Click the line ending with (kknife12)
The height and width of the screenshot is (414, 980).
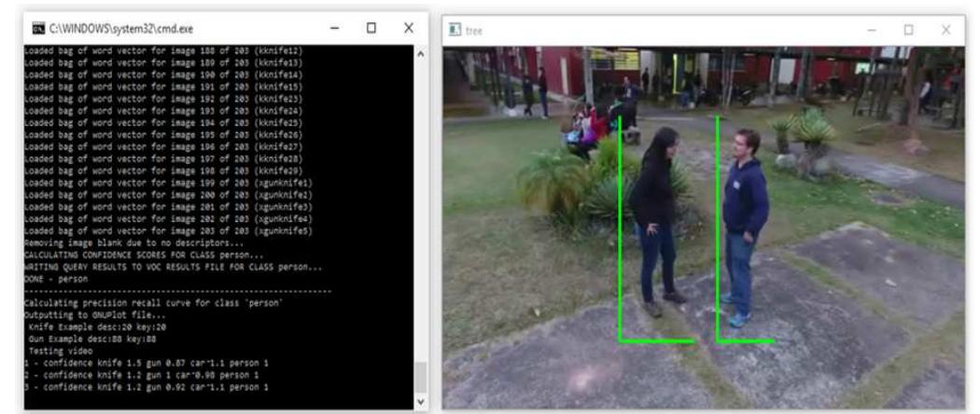coord(163,50)
